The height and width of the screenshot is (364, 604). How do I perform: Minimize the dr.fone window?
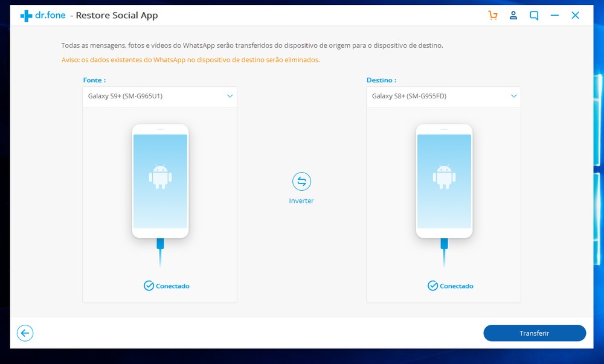click(x=554, y=15)
